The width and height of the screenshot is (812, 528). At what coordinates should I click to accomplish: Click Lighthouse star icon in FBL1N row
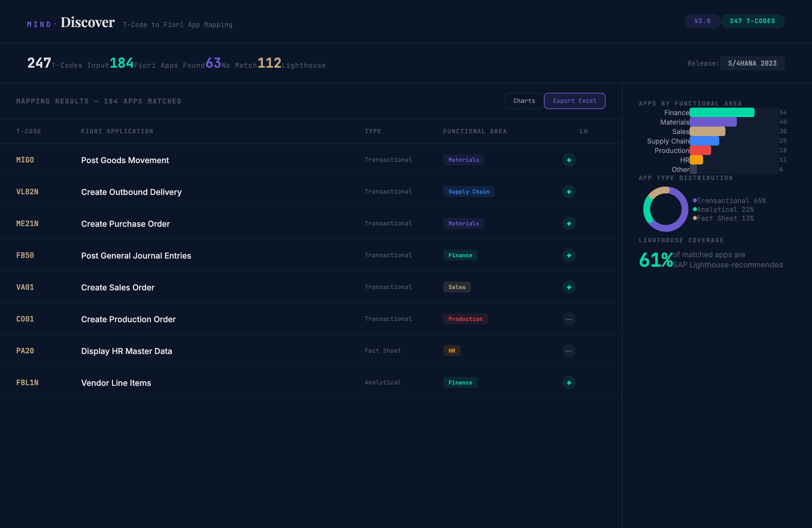tap(569, 382)
